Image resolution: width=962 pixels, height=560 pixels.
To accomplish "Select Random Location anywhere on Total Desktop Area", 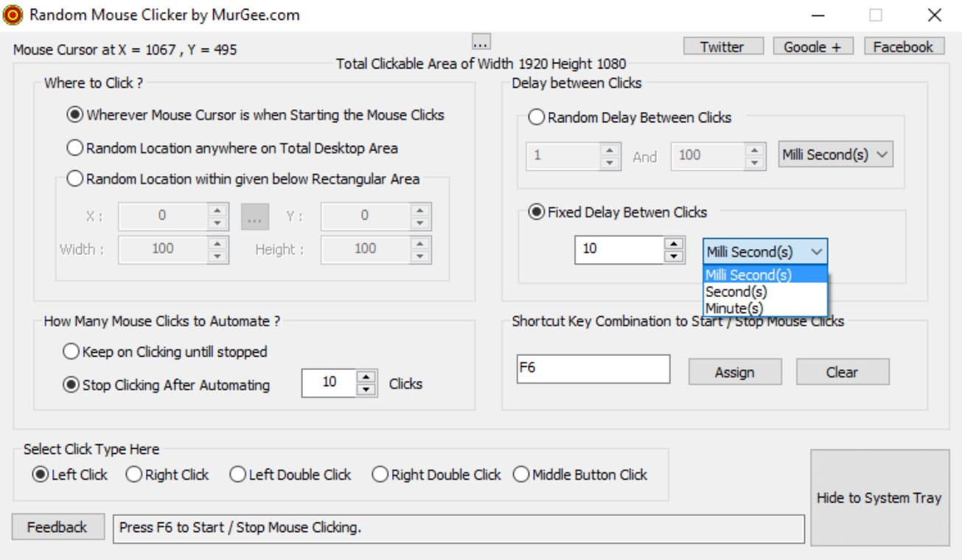I will click(74, 147).
